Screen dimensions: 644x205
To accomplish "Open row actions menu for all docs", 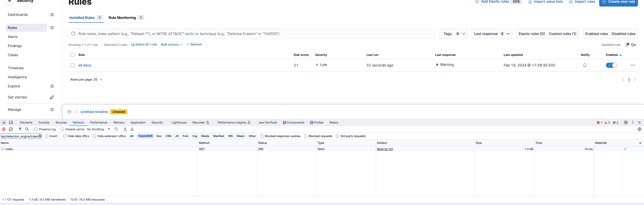I will click(633, 65).
